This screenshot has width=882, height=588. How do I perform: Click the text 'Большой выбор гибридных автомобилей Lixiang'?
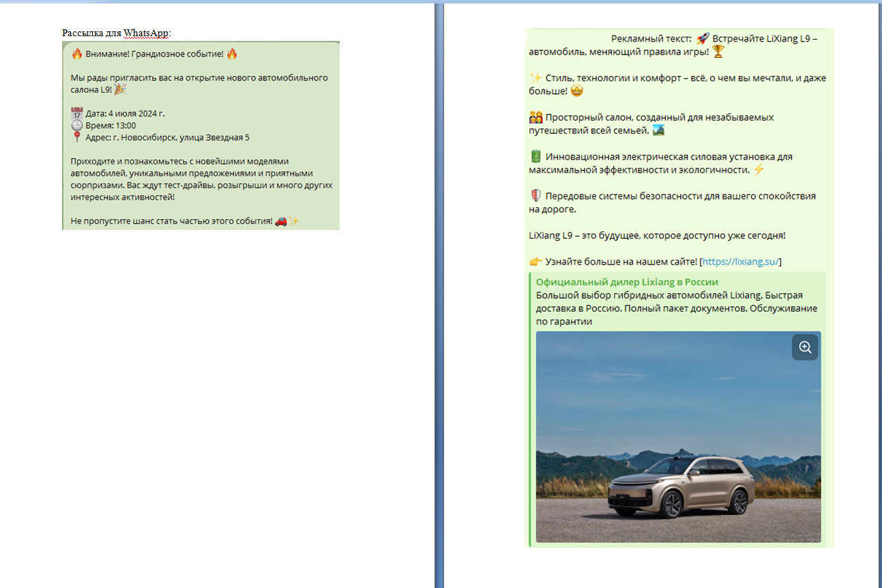point(649,295)
